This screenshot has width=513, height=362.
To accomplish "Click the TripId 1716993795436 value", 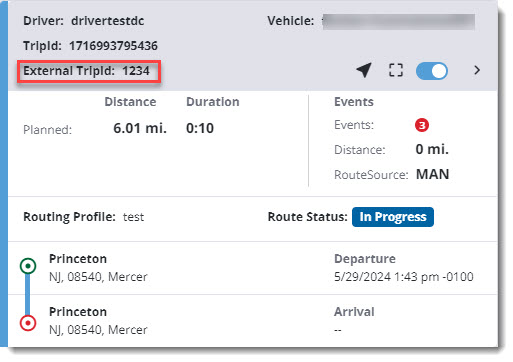I will click(x=113, y=46).
